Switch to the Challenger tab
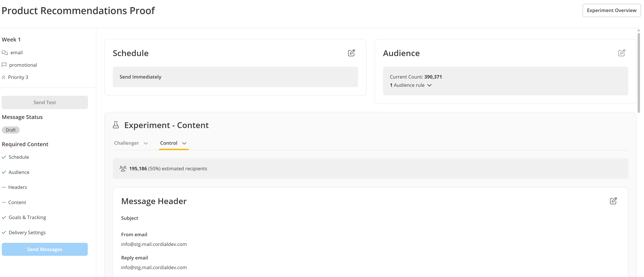 [x=126, y=143]
